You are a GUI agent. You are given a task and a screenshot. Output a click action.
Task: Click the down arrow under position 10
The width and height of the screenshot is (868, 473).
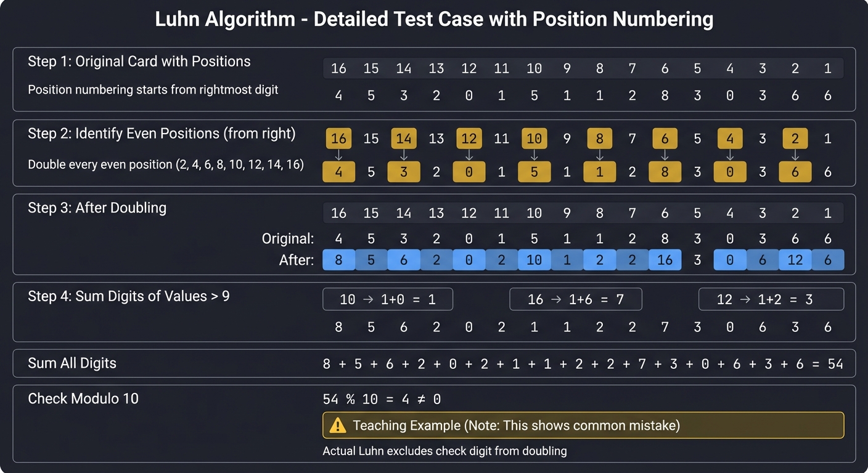tap(534, 155)
